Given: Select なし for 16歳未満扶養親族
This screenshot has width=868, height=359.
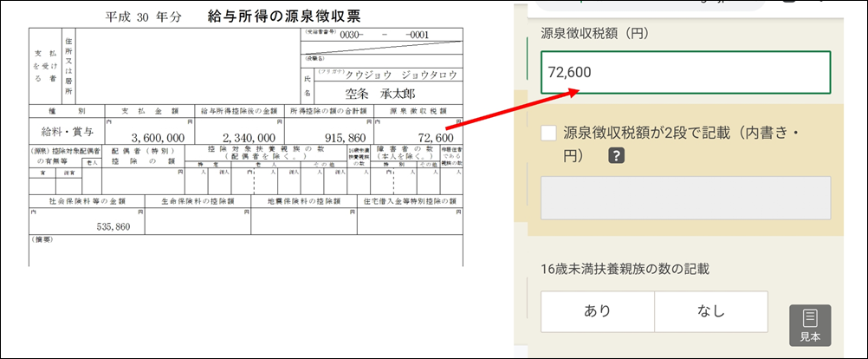Looking at the screenshot, I should pos(711,311).
